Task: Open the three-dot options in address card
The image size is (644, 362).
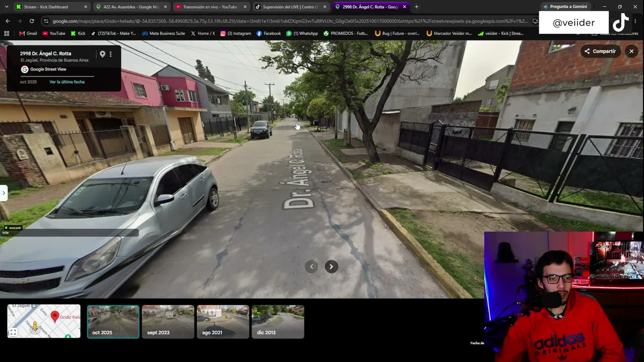Action: [x=111, y=54]
